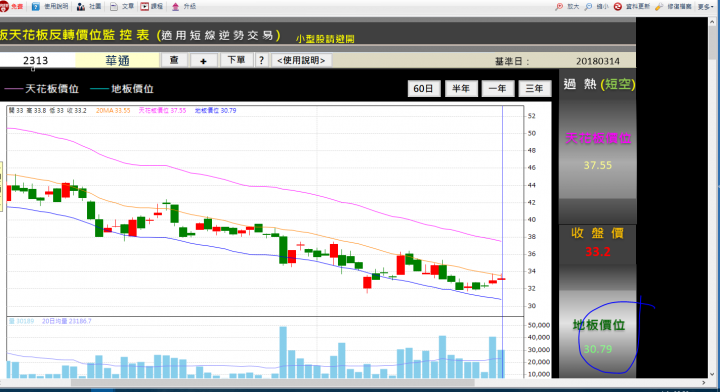
Task: Click the vertical scrollbar up arrow
Action: 712,22
